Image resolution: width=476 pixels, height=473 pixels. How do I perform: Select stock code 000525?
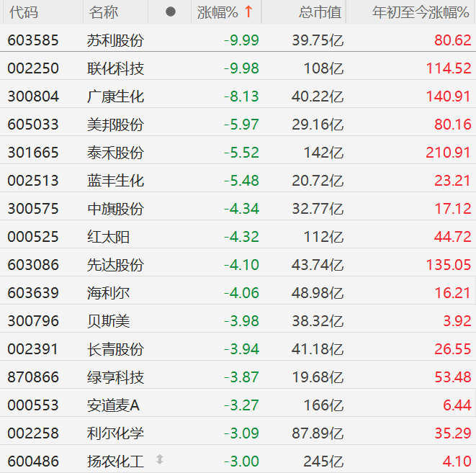33,237
